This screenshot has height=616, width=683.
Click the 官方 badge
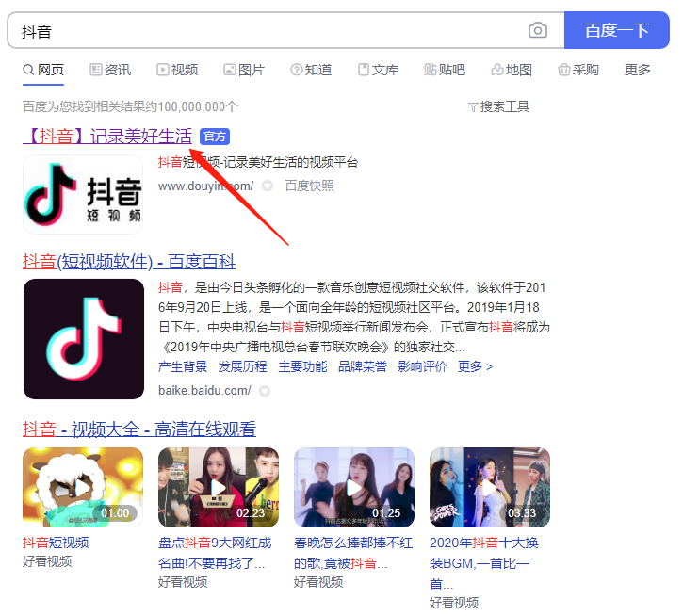(x=215, y=137)
